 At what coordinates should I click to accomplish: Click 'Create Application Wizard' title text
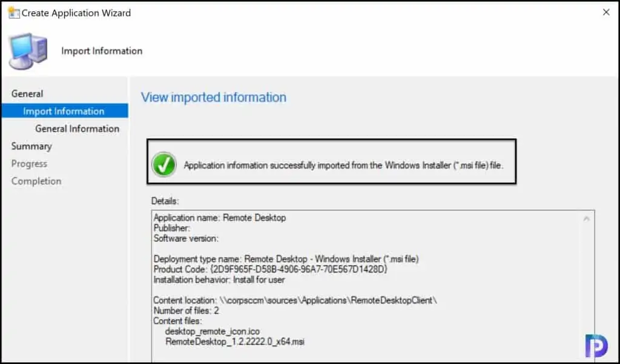click(x=76, y=13)
